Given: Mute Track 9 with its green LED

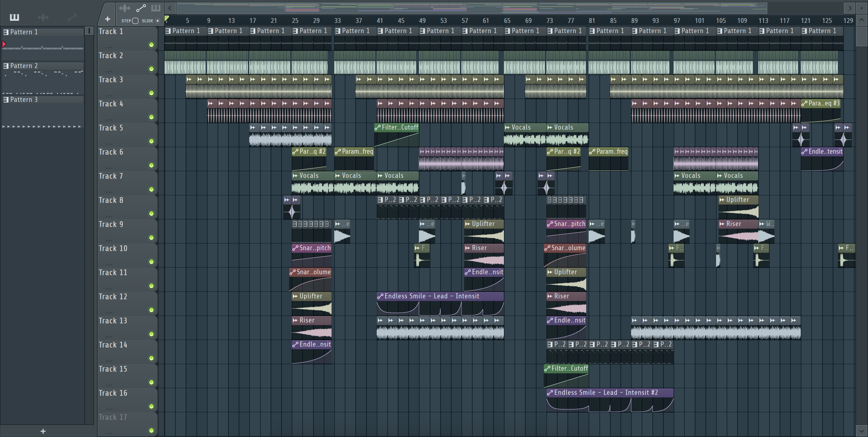Looking at the screenshot, I should 152,237.
